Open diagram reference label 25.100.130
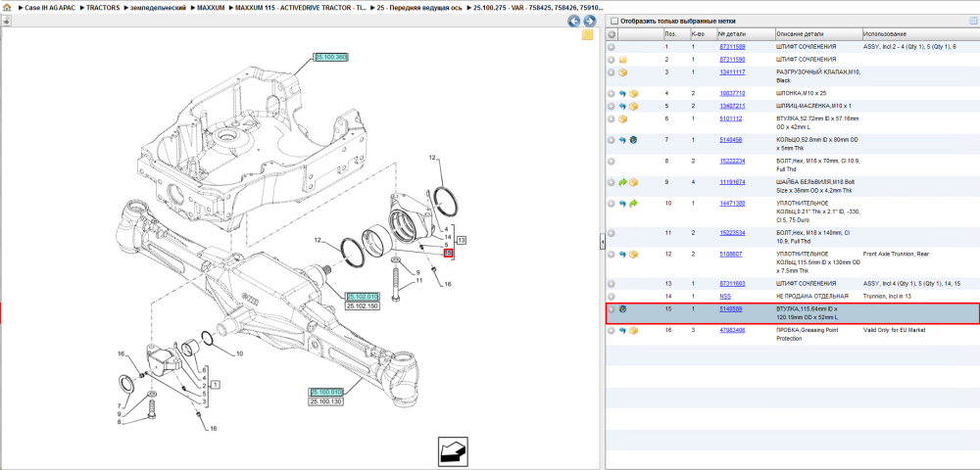This screenshot has height=470, width=980. pyautogui.click(x=326, y=401)
